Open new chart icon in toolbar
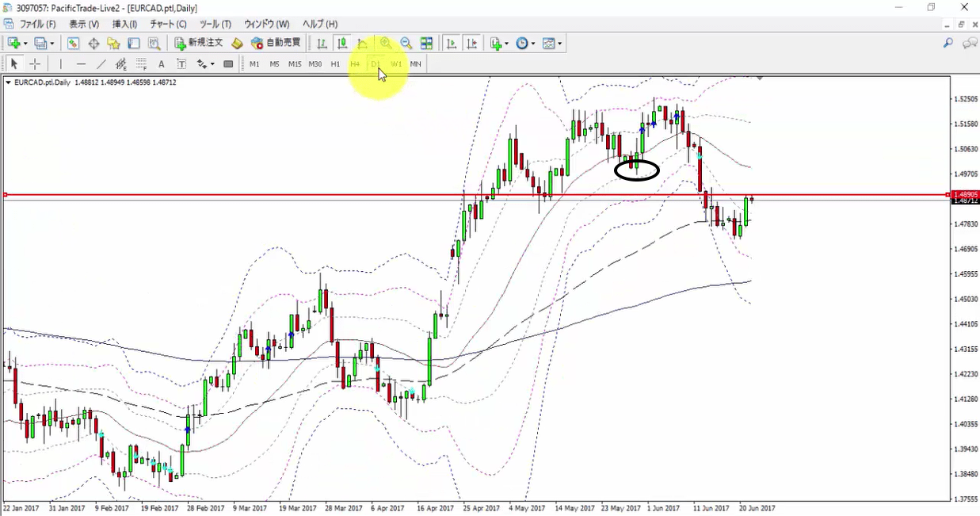The width and height of the screenshot is (980, 516). tap(13, 44)
